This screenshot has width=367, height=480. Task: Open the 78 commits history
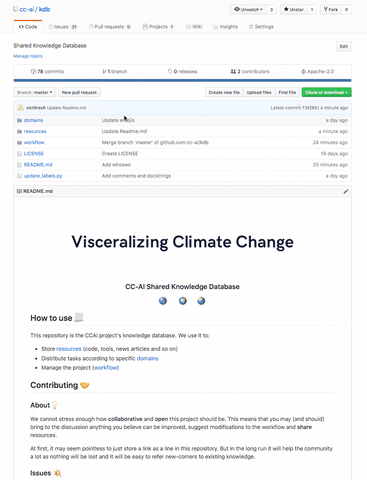point(47,71)
